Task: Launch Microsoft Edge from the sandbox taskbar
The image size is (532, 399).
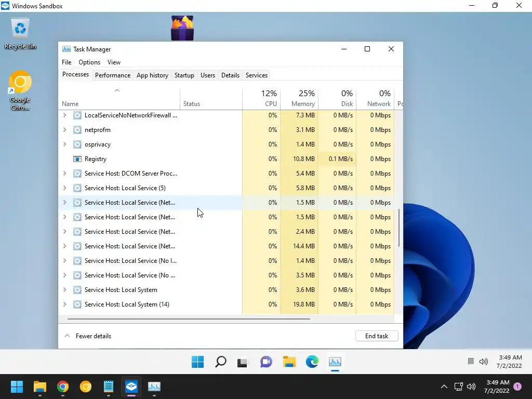Action: click(312, 362)
